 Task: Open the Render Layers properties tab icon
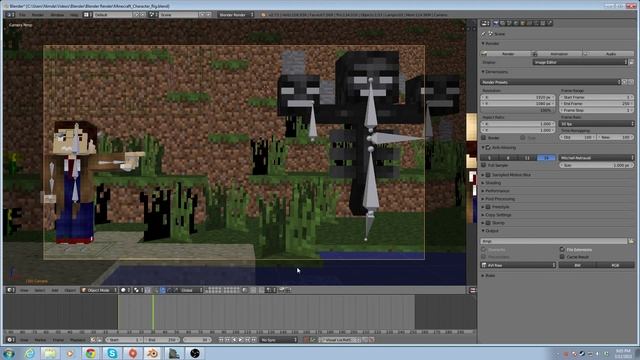click(503, 23)
